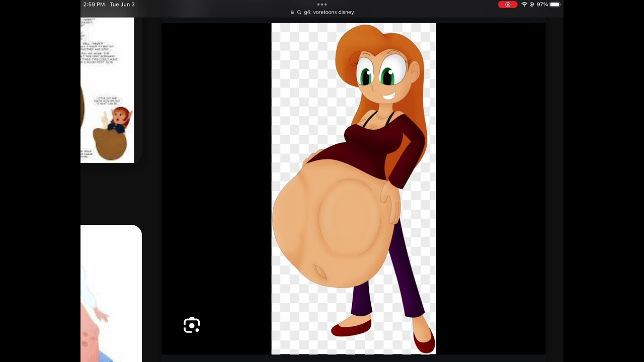Open the lower-left pink cartoon thumbnail
644x362 pixels.
pyautogui.click(x=111, y=293)
